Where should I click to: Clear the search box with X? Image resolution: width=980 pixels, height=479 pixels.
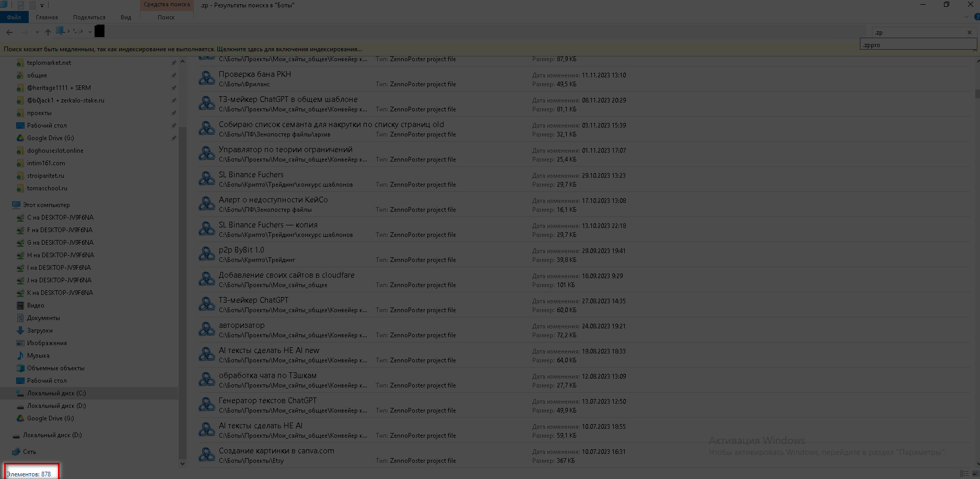pos(970,32)
